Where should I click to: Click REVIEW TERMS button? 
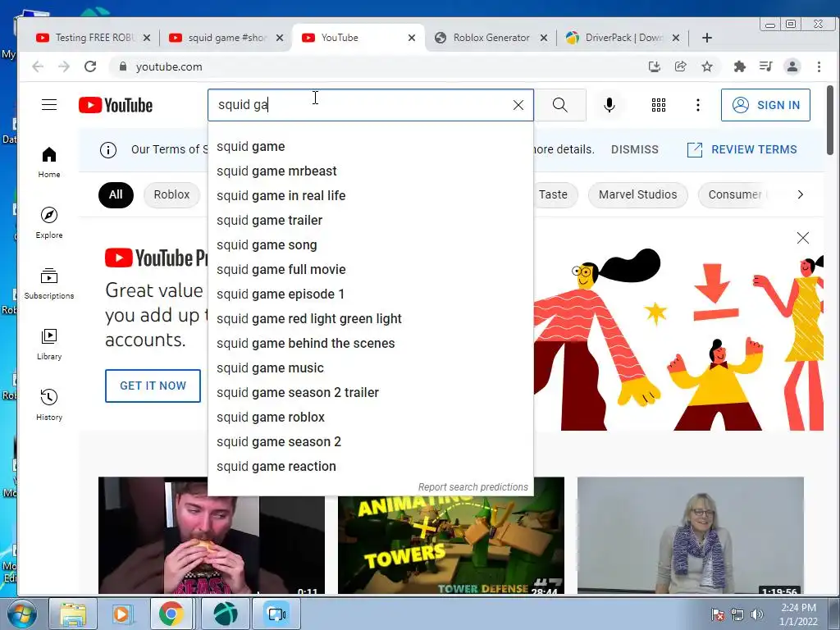tap(742, 149)
